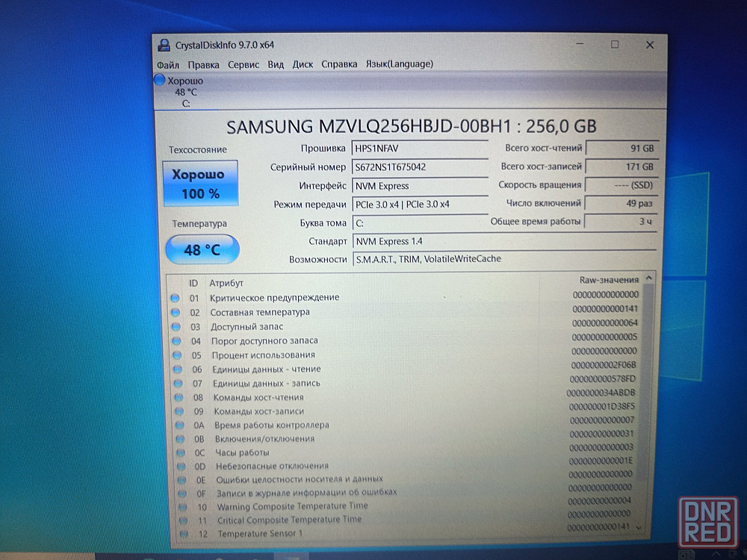This screenshot has width=747, height=560.
Task: Click the Raw-значения column header
Action: pyautogui.click(x=609, y=280)
